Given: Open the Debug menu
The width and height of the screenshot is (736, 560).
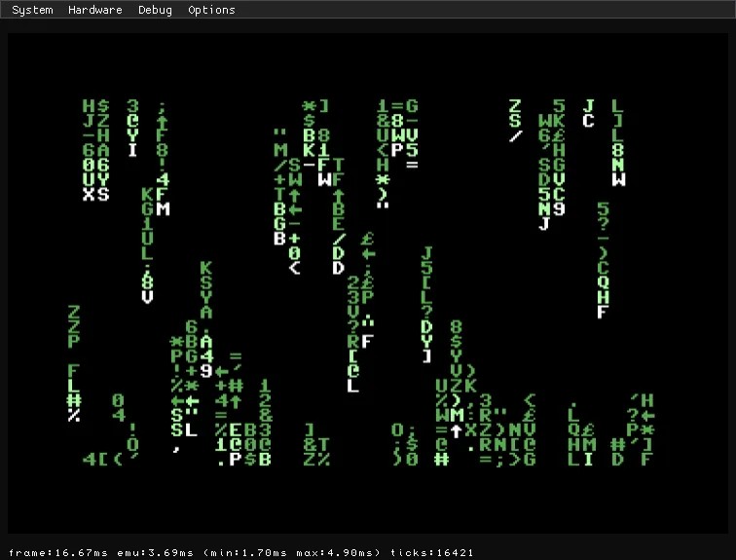Looking at the screenshot, I should (155, 10).
